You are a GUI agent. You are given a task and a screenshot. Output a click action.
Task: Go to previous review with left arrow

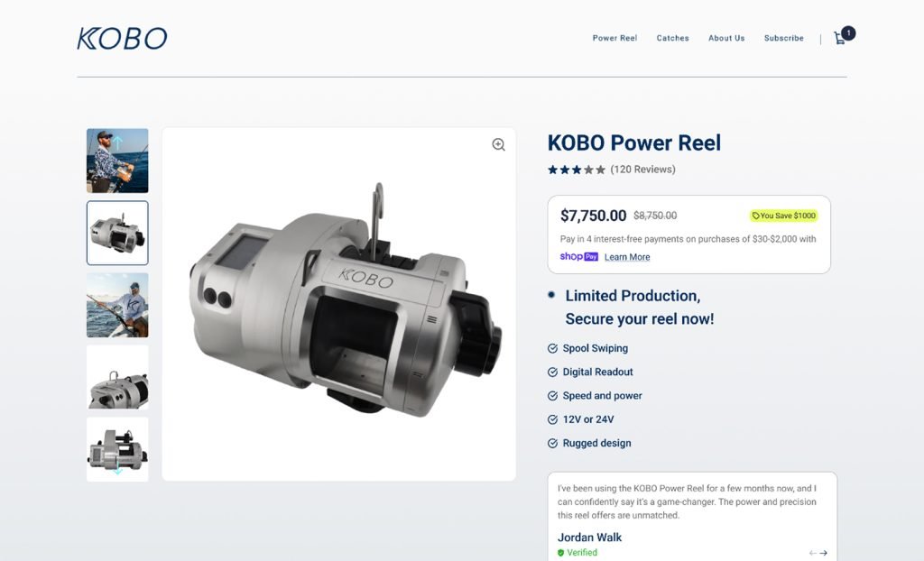tap(813, 553)
